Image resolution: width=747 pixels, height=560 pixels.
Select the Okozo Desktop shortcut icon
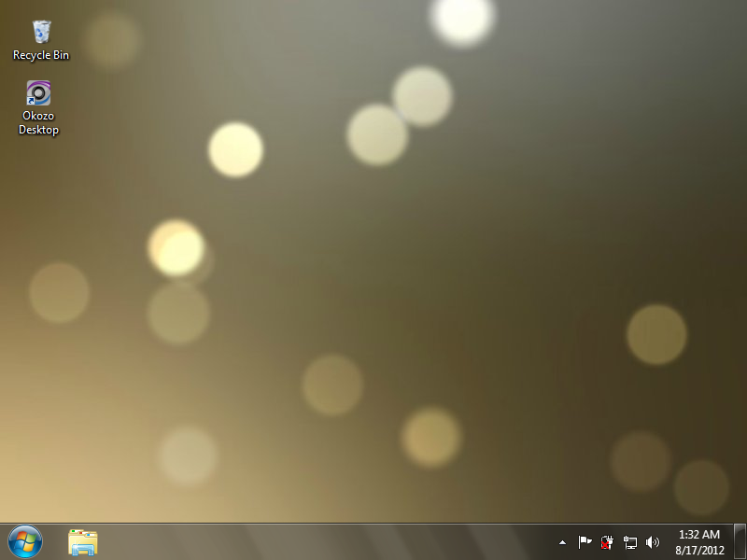click(x=38, y=107)
